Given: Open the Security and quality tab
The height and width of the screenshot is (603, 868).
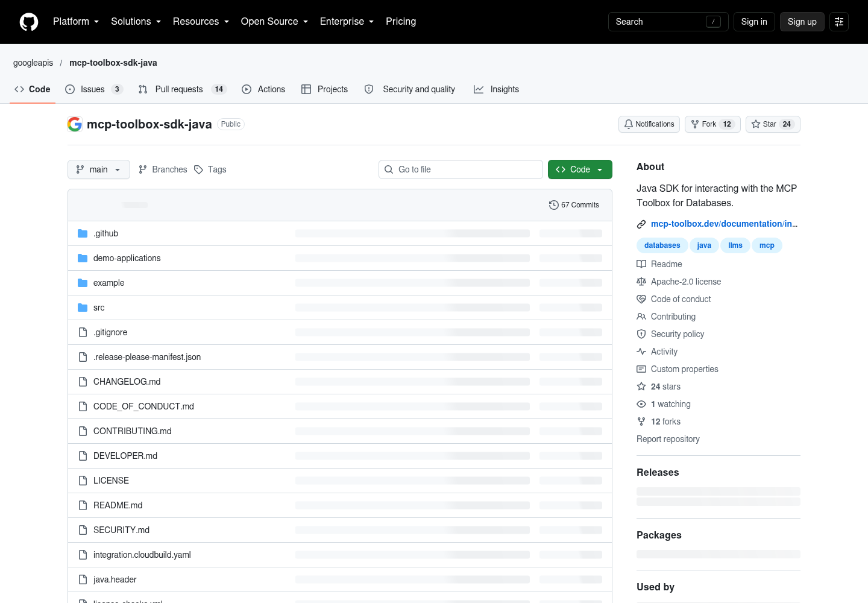Looking at the screenshot, I should [x=410, y=89].
